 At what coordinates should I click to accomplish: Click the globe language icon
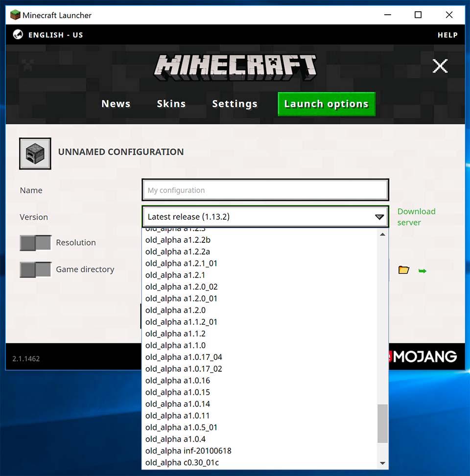pos(19,35)
